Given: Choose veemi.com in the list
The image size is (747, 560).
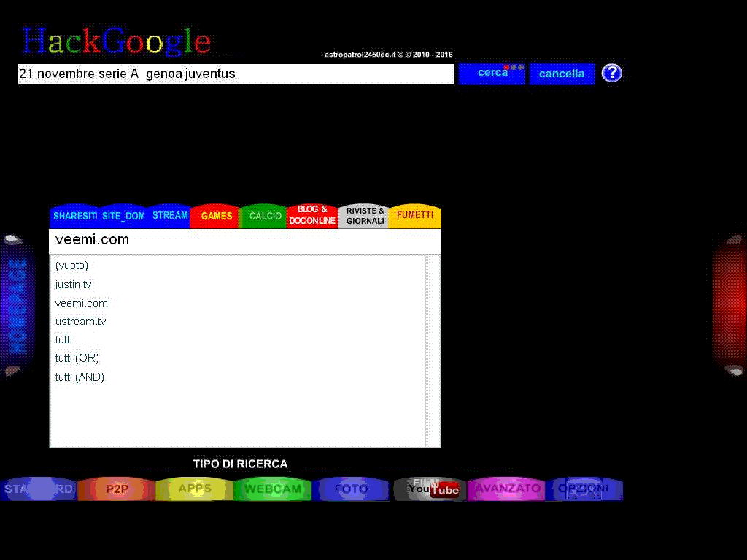Looking at the screenshot, I should click(x=82, y=303).
